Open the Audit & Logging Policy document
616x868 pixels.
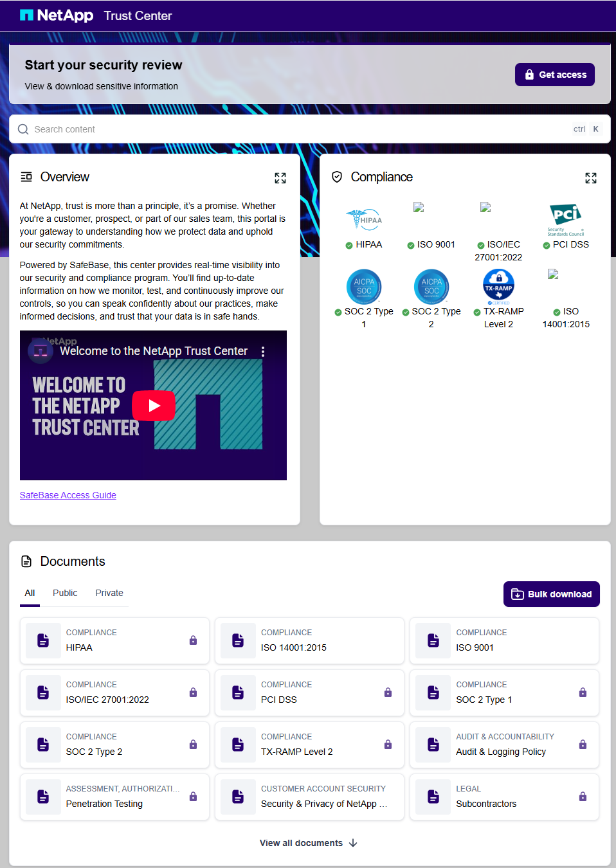[504, 745]
